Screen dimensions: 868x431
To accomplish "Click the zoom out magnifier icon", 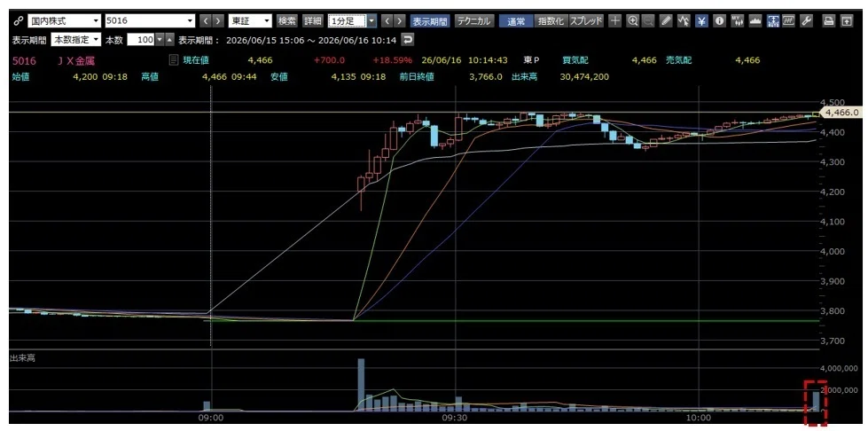I will click(648, 21).
